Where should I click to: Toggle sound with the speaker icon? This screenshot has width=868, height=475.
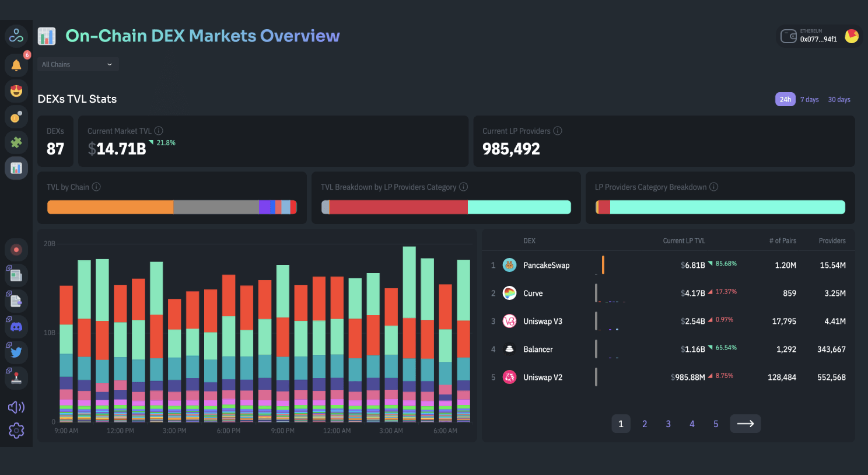pos(16,407)
